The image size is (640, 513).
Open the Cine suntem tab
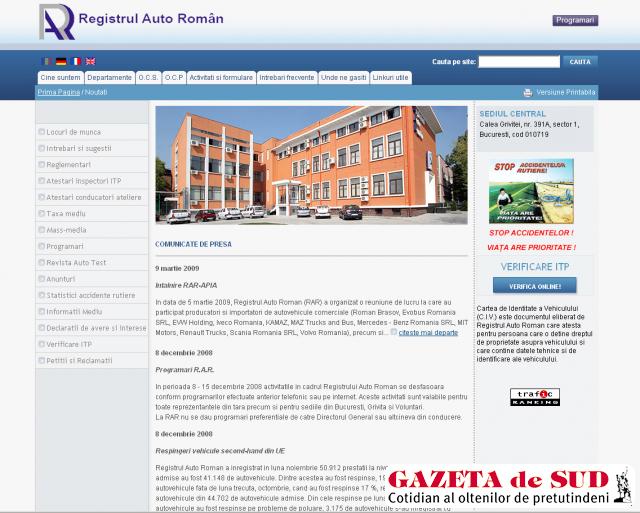[60, 78]
